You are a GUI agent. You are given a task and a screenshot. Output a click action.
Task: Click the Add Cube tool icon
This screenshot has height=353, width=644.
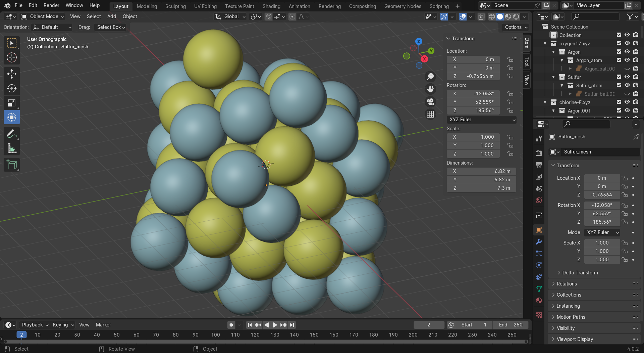12,165
